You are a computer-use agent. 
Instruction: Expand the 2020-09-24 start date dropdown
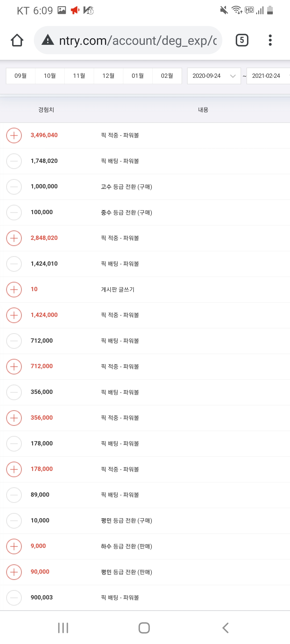214,76
